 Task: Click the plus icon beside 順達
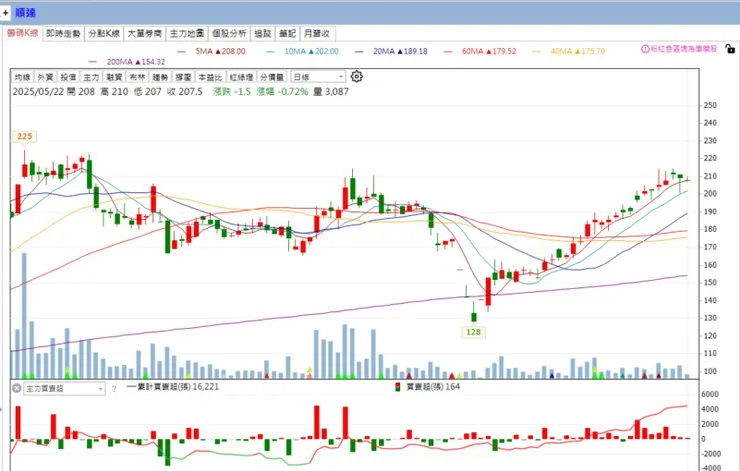point(6,13)
